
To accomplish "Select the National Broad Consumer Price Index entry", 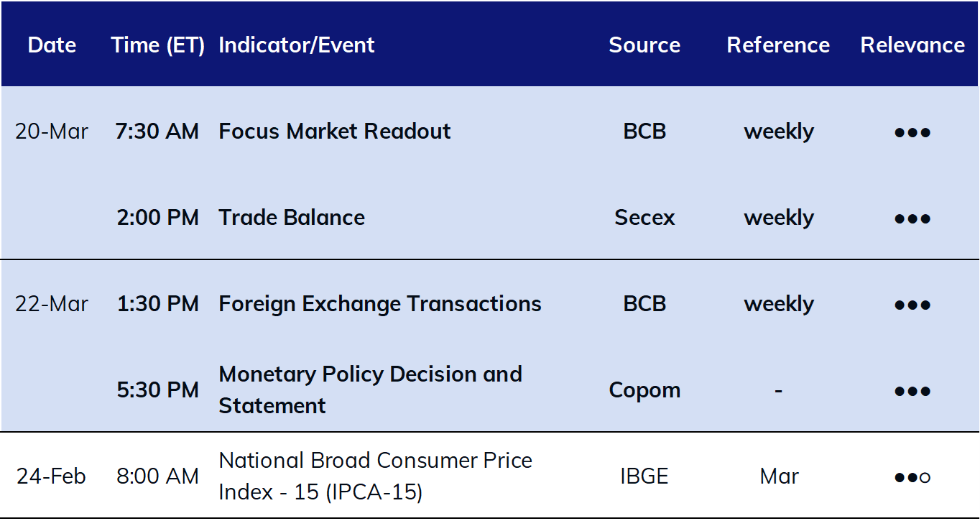I will click(x=376, y=476).
